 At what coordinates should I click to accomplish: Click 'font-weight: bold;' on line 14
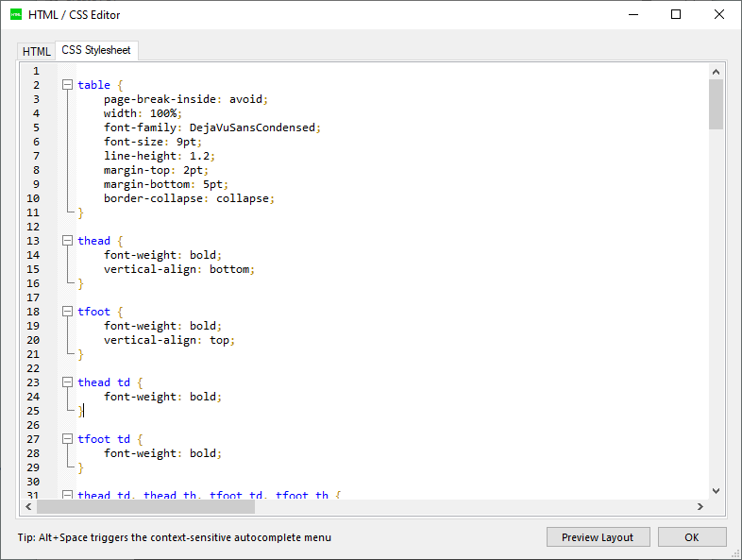coord(162,255)
